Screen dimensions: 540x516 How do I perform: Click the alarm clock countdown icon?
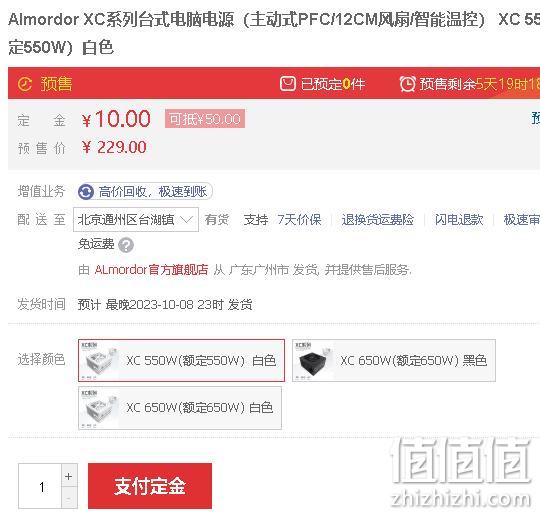pyautogui.click(x=407, y=84)
